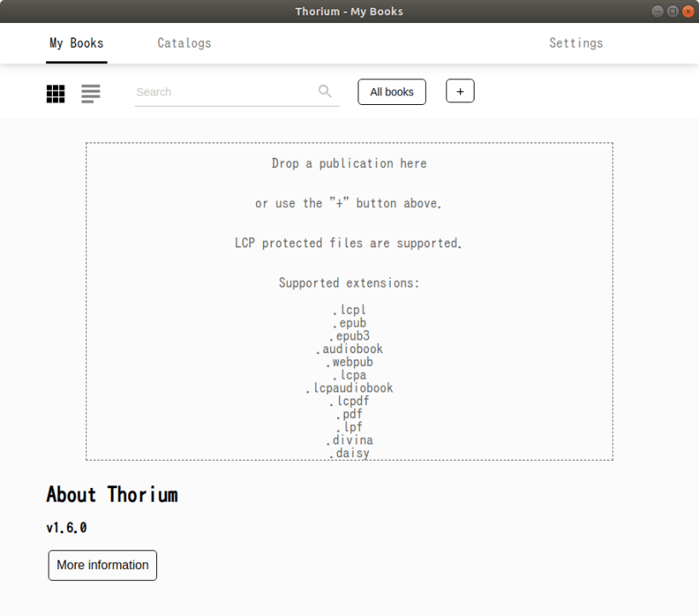
Task: Switch to list view of books
Action: (90, 94)
